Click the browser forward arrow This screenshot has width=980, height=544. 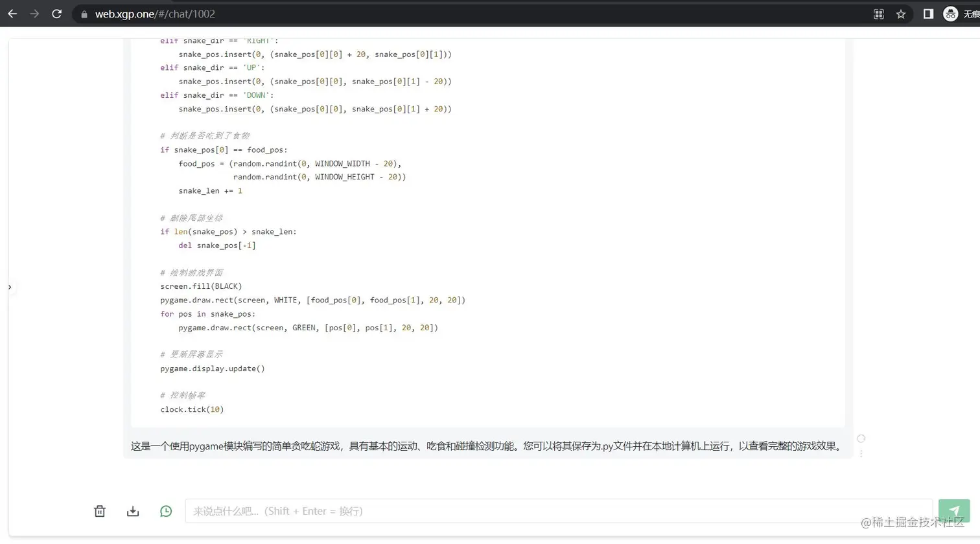coord(34,14)
